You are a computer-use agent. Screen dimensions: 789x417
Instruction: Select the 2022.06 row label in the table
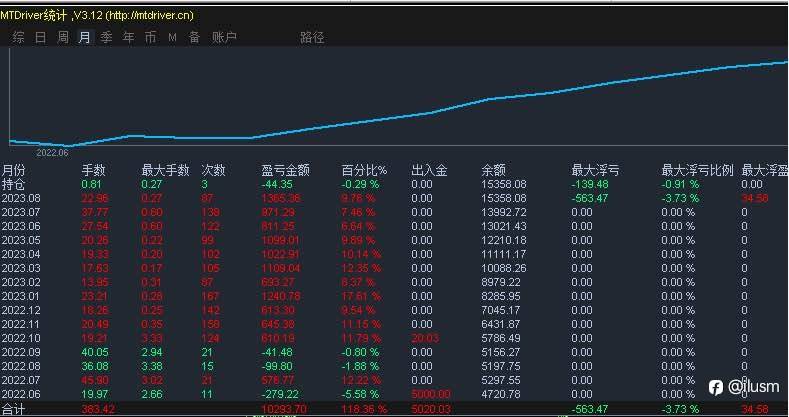[21, 394]
